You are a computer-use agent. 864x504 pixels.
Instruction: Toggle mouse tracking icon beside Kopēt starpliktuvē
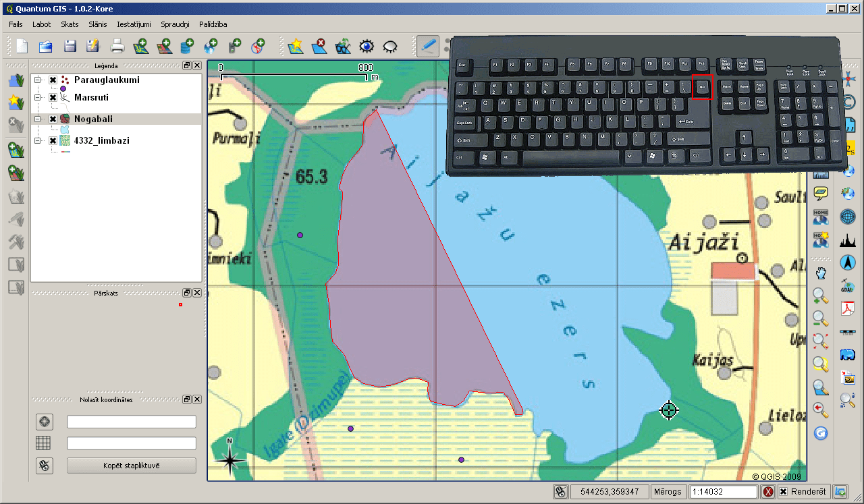coord(45,465)
